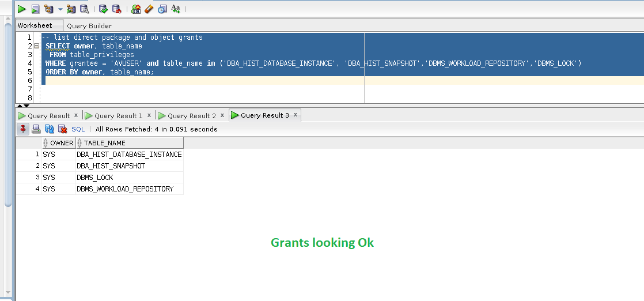Click the FROM table_privileges line

click(x=92, y=55)
